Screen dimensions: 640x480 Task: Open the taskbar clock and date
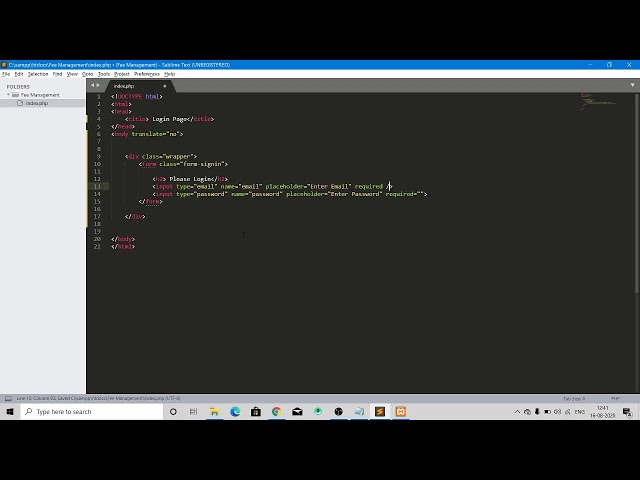(x=602, y=412)
